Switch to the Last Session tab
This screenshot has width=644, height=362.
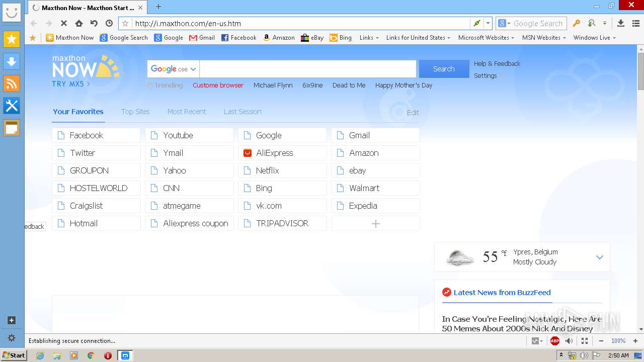243,112
